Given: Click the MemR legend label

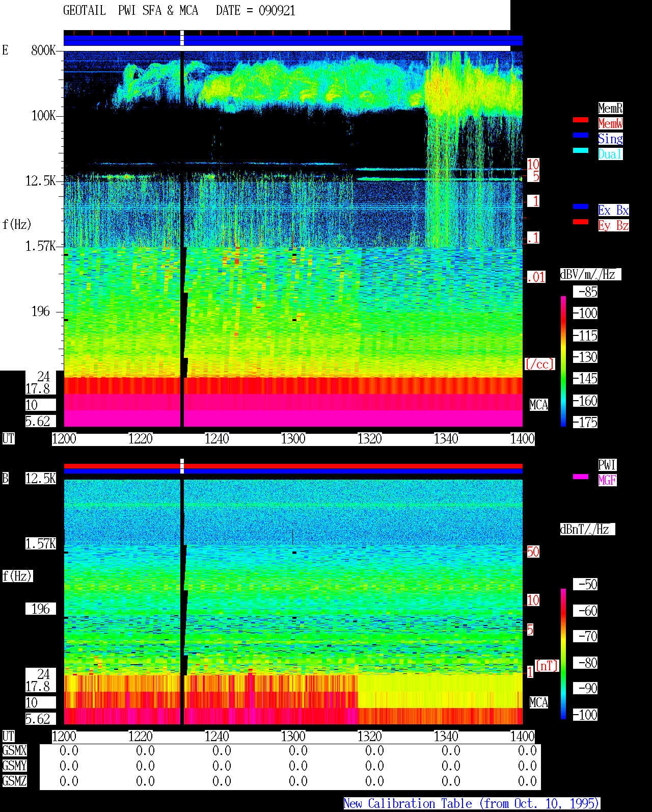Looking at the screenshot, I should point(610,108).
